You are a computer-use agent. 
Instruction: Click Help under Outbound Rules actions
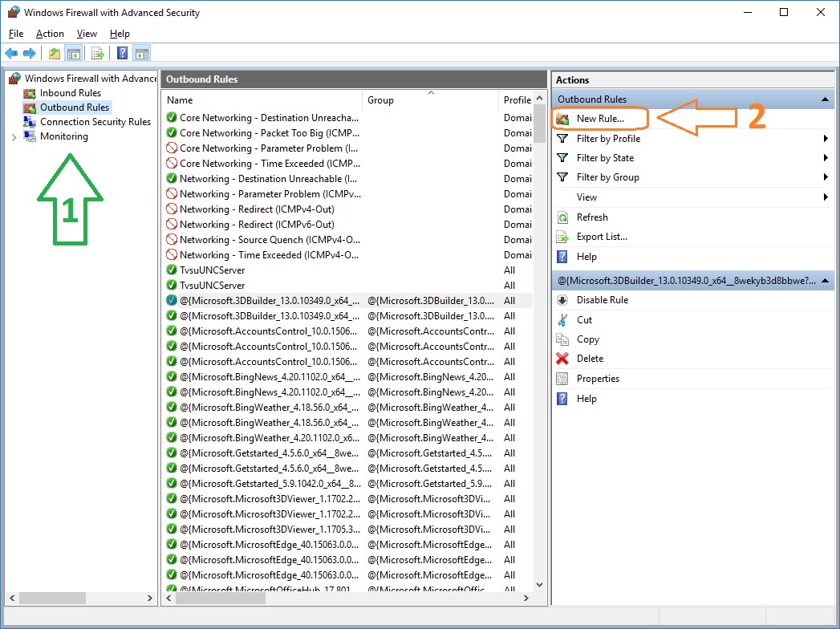tap(586, 257)
